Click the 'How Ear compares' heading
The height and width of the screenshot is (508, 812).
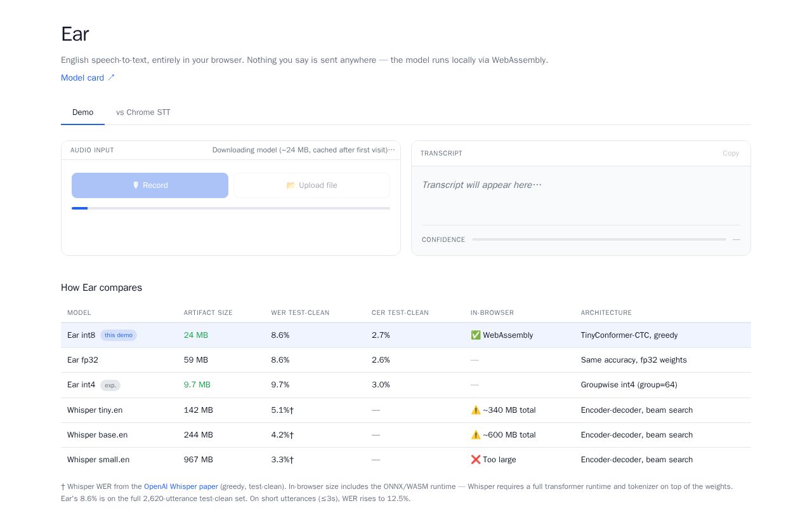(101, 288)
